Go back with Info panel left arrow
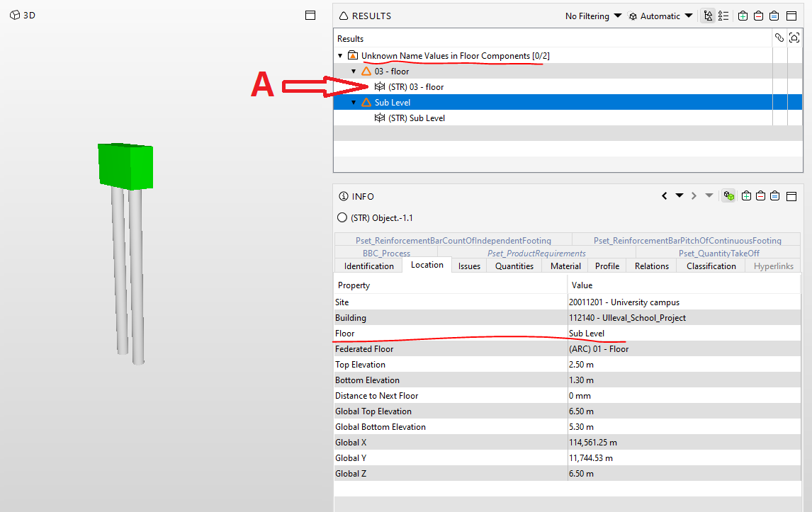Viewport: 812px width, 512px height. (665, 196)
